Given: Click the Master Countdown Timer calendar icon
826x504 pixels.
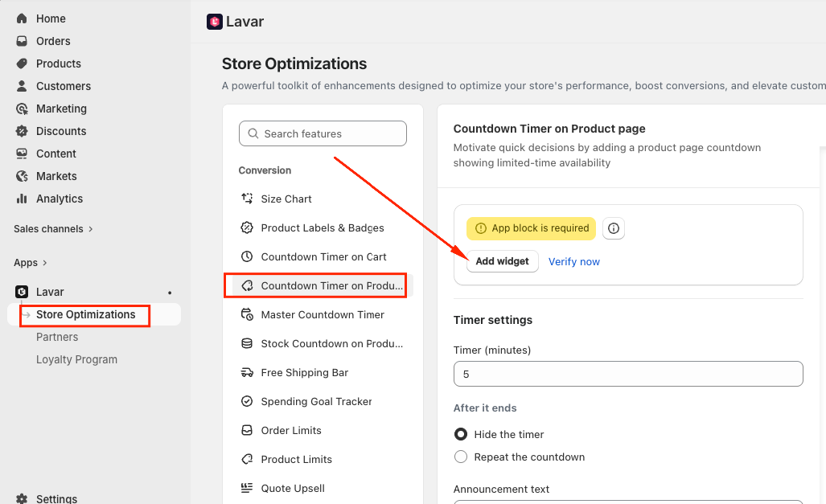Looking at the screenshot, I should coord(247,314).
